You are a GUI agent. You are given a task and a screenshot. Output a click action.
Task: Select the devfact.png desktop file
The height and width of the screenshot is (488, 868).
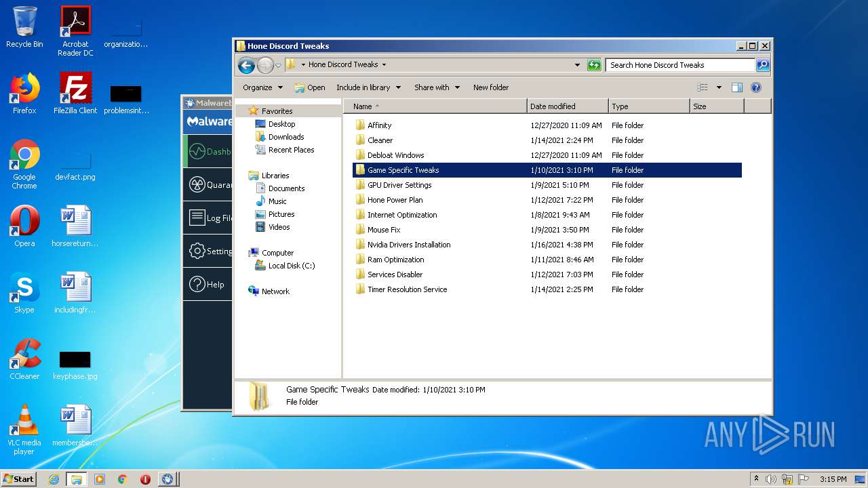click(x=75, y=167)
